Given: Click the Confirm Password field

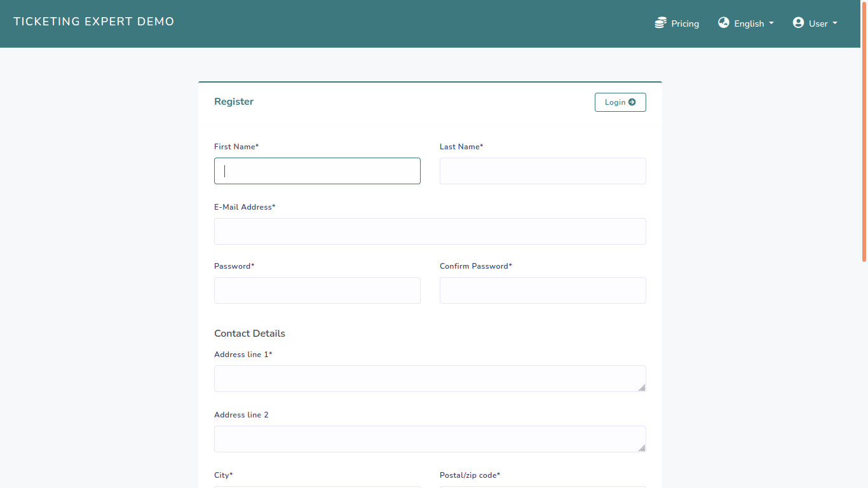Looking at the screenshot, I should click(542, 290).
